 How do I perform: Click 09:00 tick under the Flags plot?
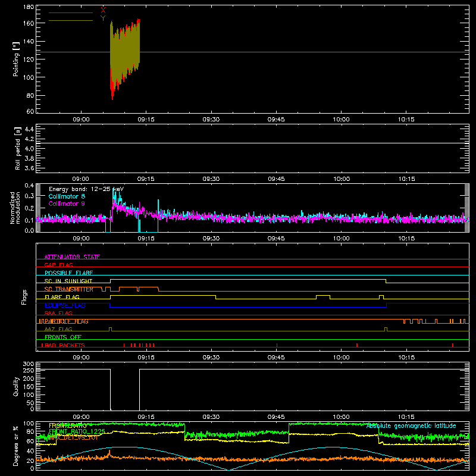[81, 358]
